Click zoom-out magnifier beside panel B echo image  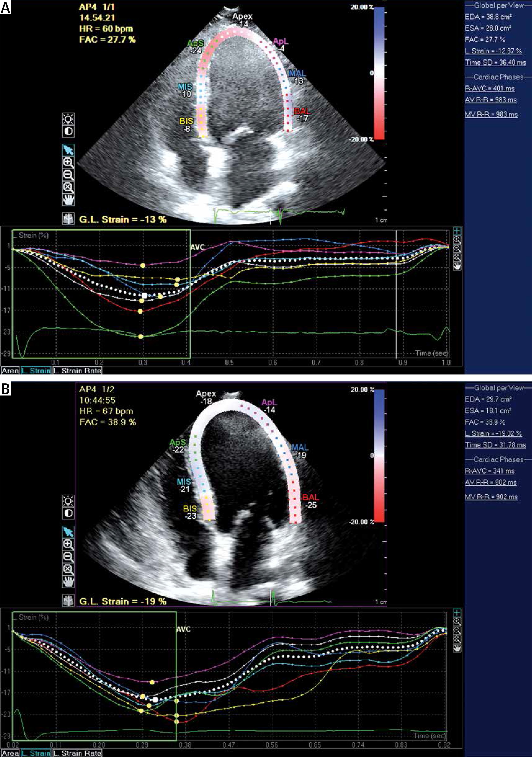(x=68, y=557)
